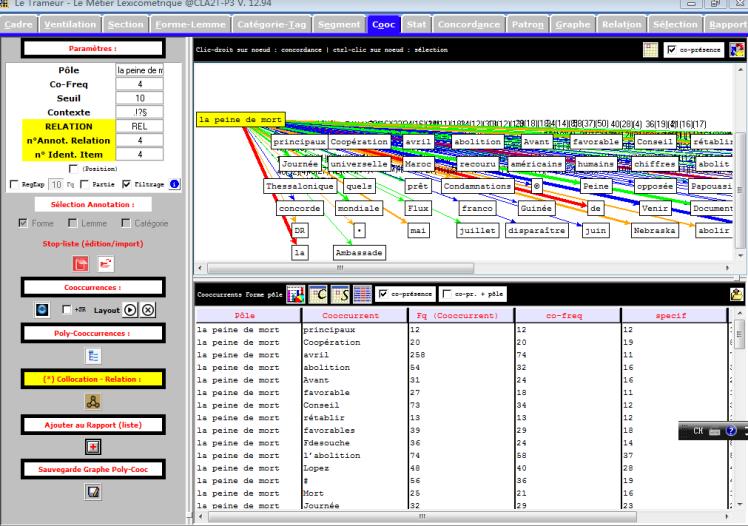
Task: Enable the RegExp checkbox
Action: pos(14,184)
